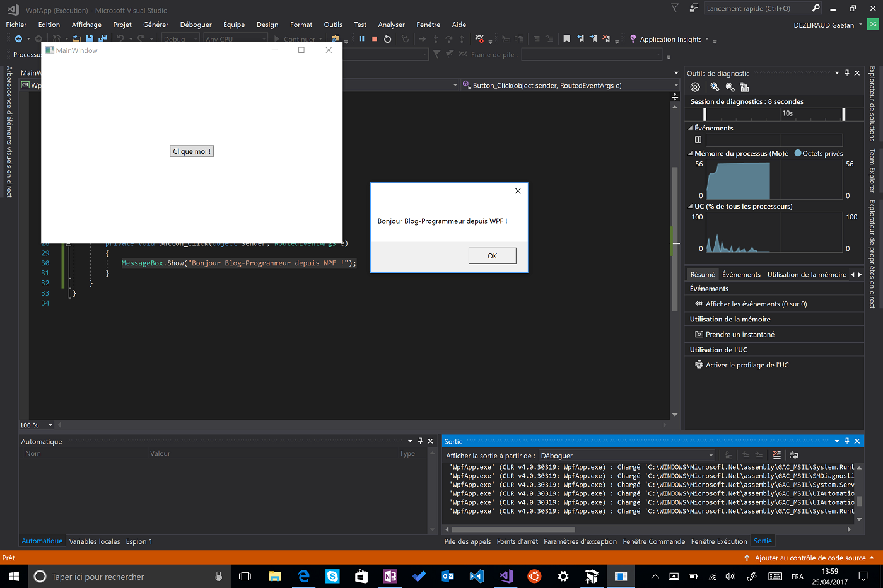Viewport: 883px width, 588px height.
Task: Toggle word wrap in Sortie panel
Action: coord(794,455)
